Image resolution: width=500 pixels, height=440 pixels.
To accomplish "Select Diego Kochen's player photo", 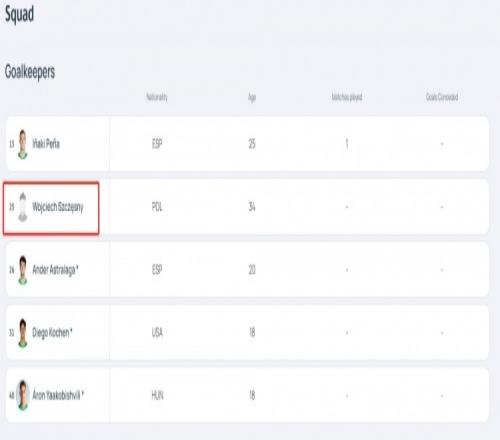I will click(x=23, y=333).
